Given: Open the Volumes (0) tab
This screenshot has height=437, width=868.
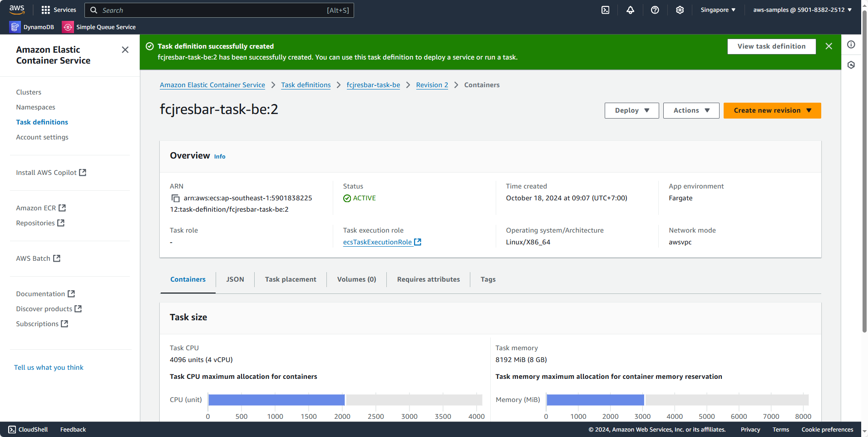Looking at the screenshot, I should (x=357, y=279).
